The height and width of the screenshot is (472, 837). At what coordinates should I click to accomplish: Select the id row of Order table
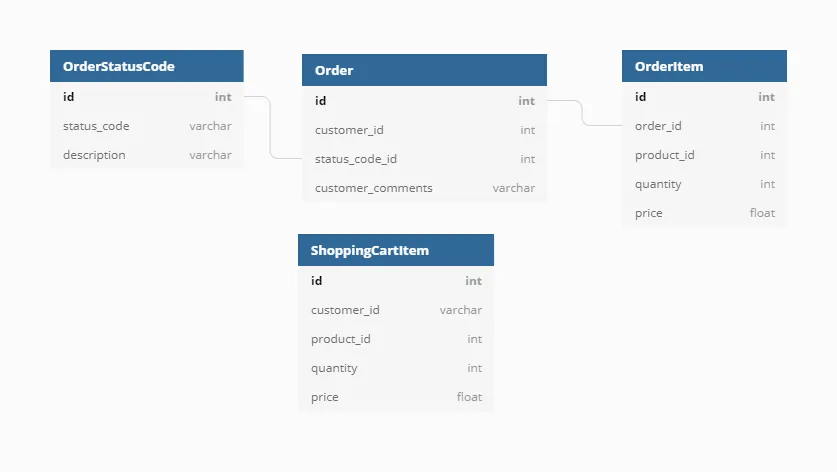click(424, 100)
